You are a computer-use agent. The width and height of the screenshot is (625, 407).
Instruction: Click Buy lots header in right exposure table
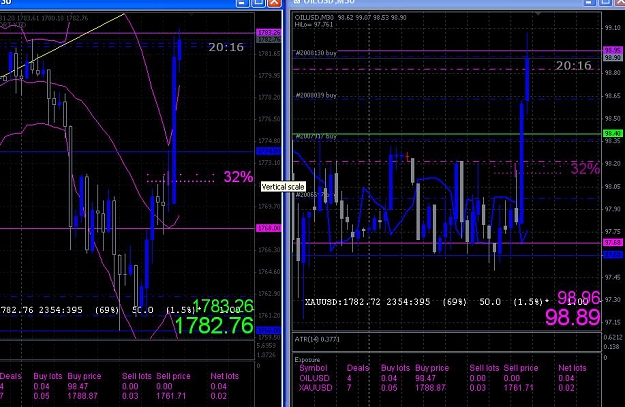coord(395,368)
